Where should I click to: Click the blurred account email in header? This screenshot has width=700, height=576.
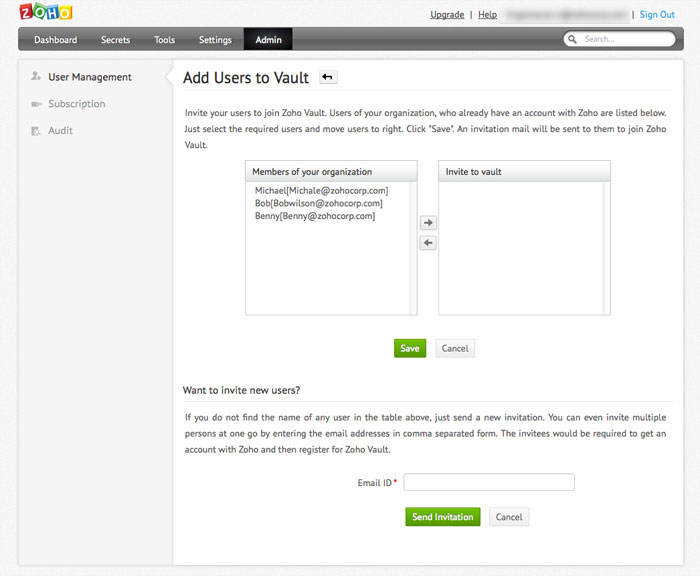click(x=565, y=15)
